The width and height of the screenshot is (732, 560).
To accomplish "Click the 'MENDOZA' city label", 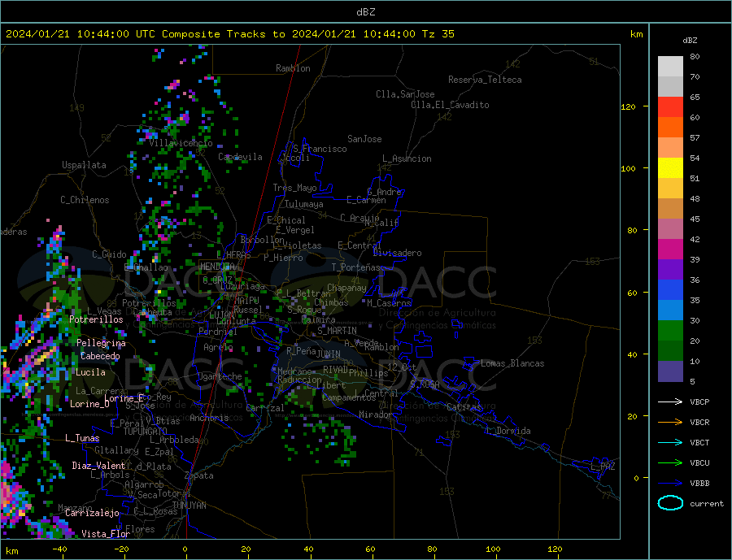I will [x=217, y=267].
